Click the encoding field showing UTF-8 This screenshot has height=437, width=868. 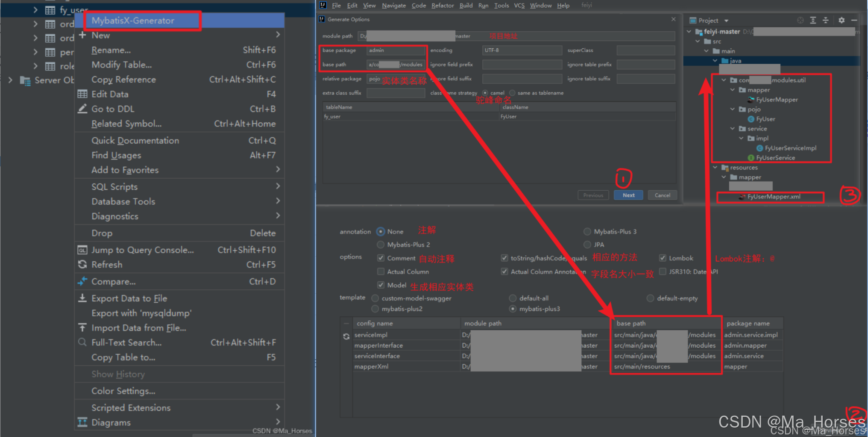522,50
